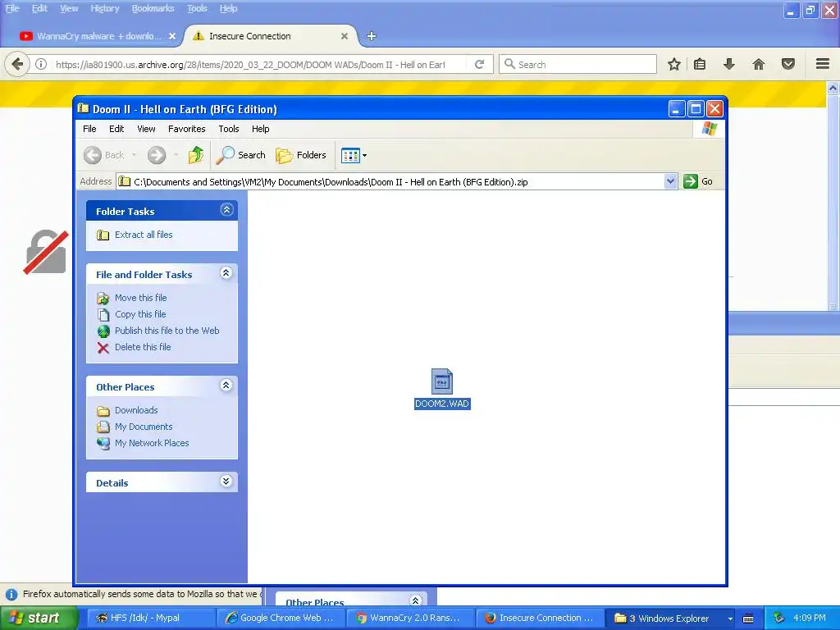Click the browser Search box

tap(577, 64)
